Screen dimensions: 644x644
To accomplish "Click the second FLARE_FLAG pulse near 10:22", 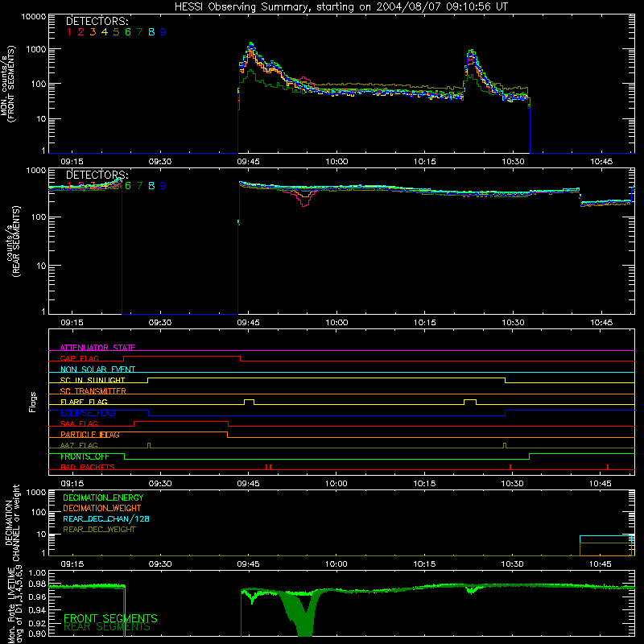I will click(470, 402).
